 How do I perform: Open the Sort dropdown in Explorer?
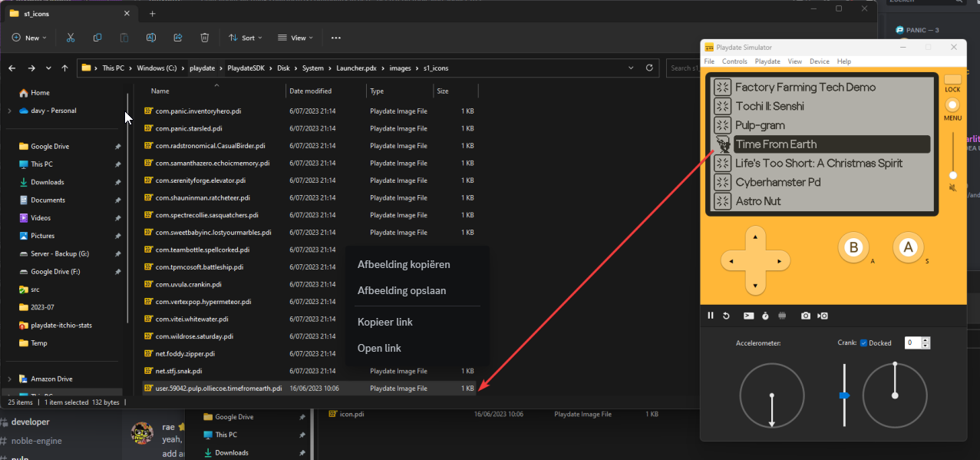(x=245, y=38)
